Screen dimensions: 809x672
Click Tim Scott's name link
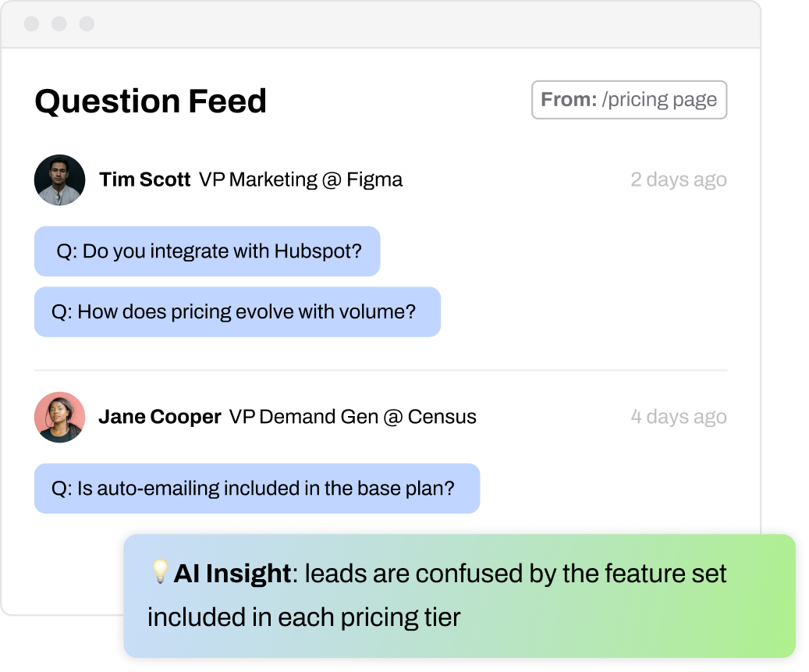pyautogui.click(x=144, y=180)
